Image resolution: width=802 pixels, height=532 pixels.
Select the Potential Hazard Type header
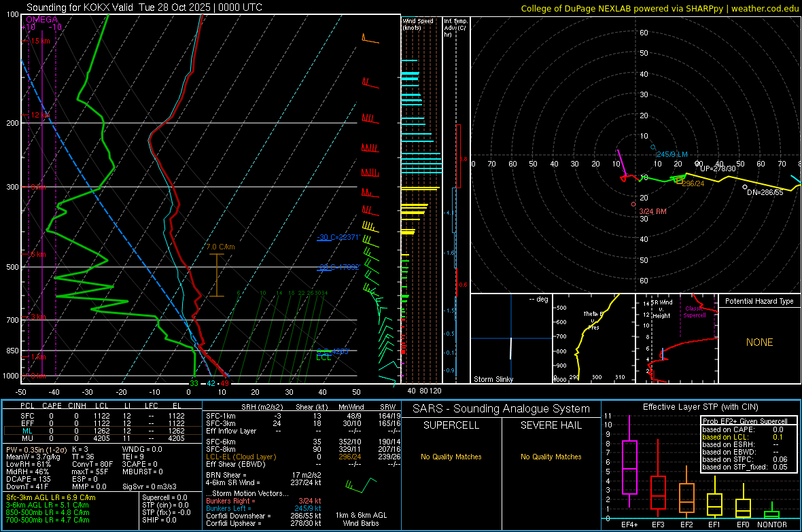coord(759,301)
